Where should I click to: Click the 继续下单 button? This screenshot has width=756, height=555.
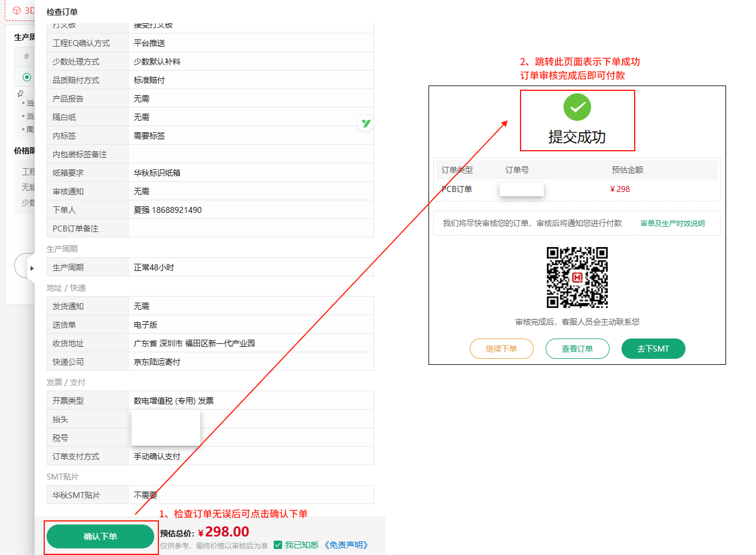click(501, 349)
